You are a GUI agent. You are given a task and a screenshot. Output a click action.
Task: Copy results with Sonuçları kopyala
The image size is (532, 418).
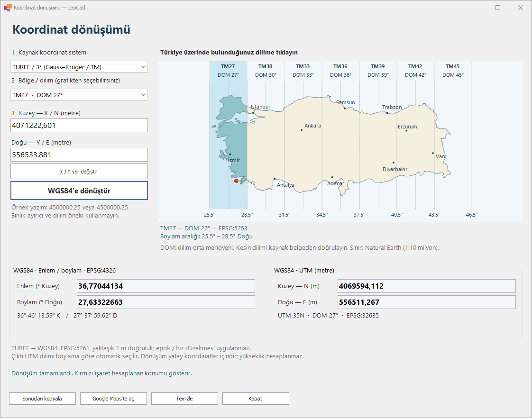tap(42, 399)
